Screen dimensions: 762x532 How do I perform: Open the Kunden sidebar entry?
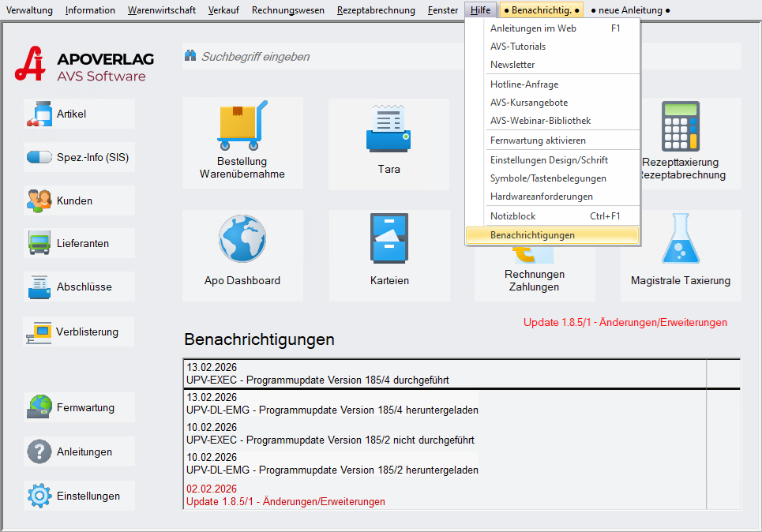79,200
